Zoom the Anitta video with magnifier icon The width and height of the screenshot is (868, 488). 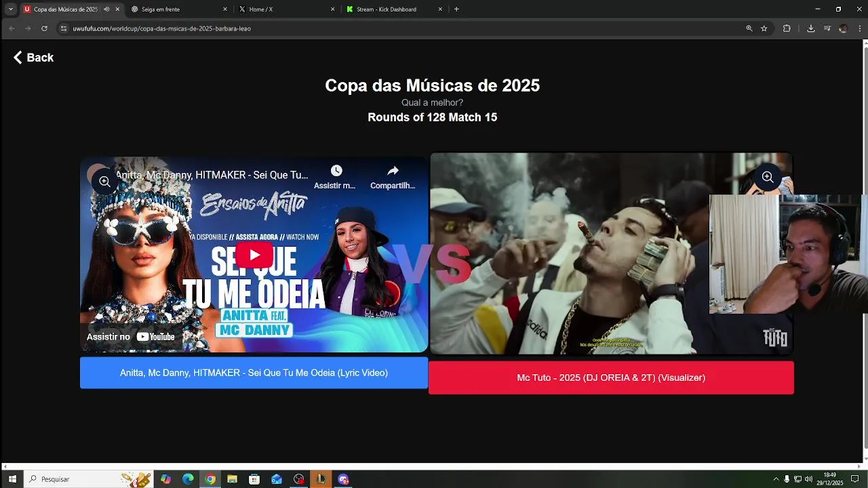click(x=104, y=182)
